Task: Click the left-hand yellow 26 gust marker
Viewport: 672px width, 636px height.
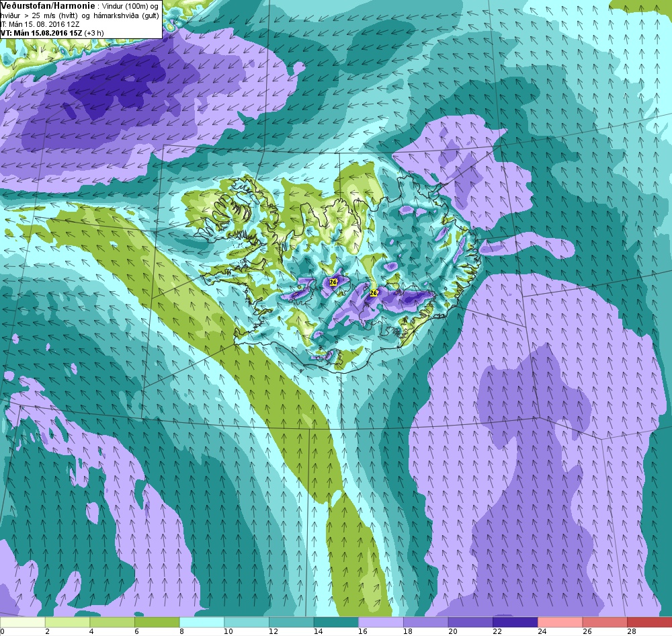Action: tap(333, 282)
